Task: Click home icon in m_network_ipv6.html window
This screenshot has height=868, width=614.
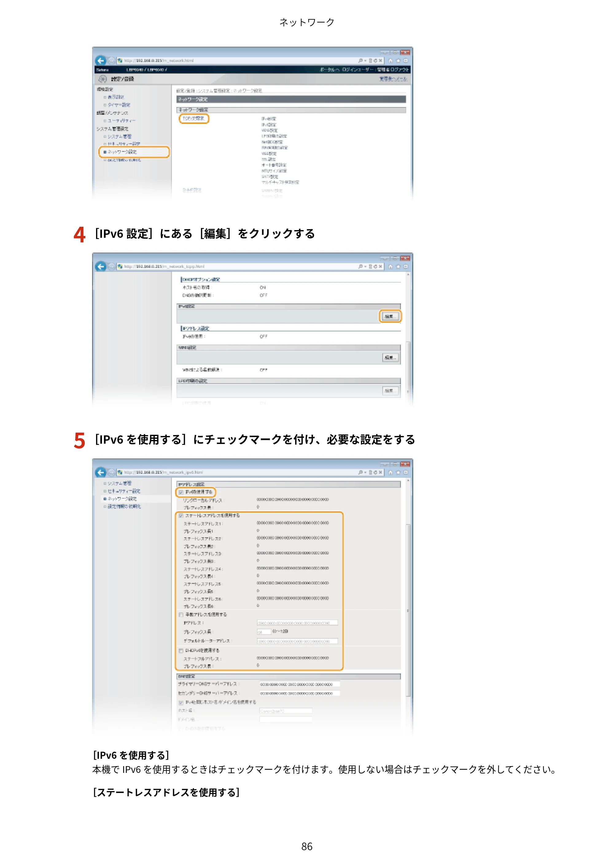Action: [391, 472]
